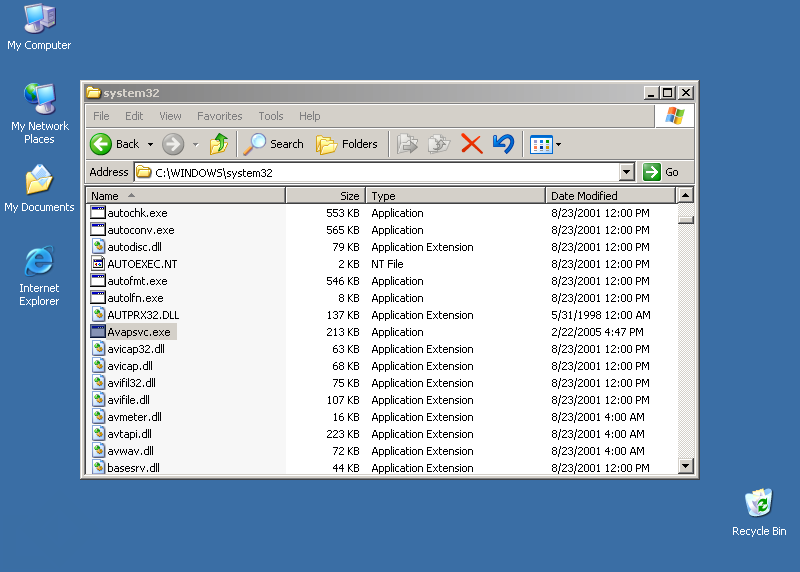The image size is (800, 572).
Task: Click inside the Address path field
Action: pos(380,172)
